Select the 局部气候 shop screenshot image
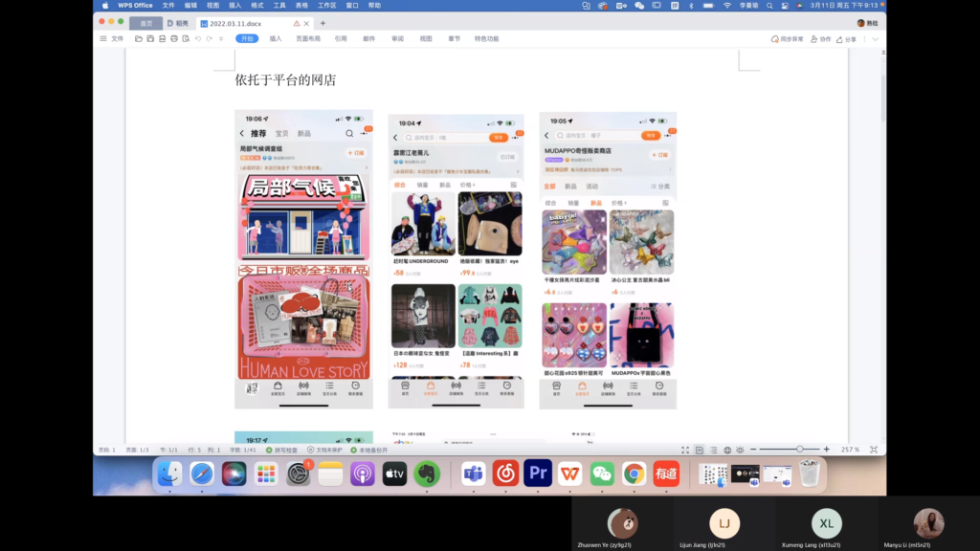 [303, 259]
